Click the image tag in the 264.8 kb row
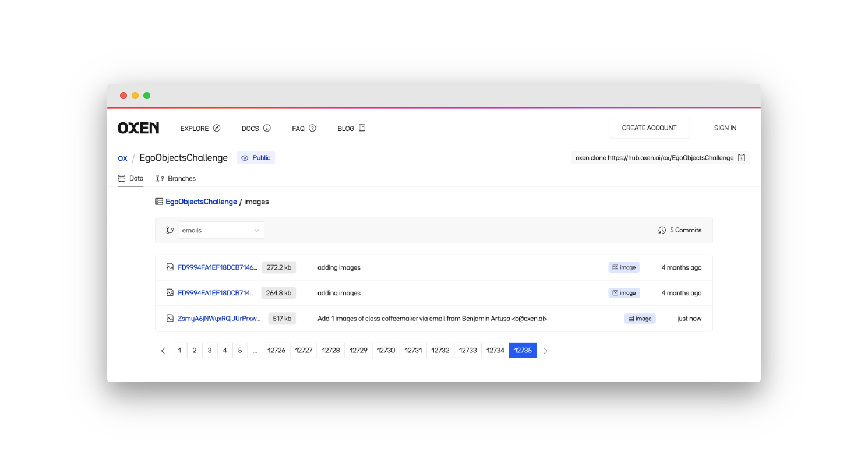This screenshot has height=466, width=868. (x=624, y=293)
